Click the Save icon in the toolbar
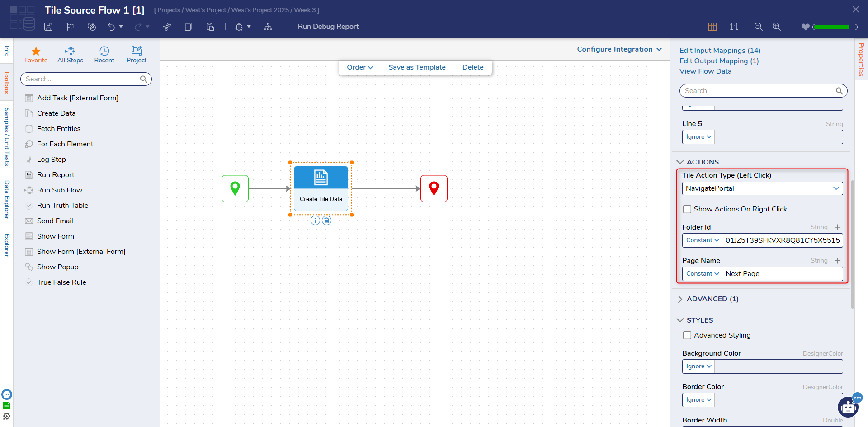 pyautogui.click(x=48, y=27)
